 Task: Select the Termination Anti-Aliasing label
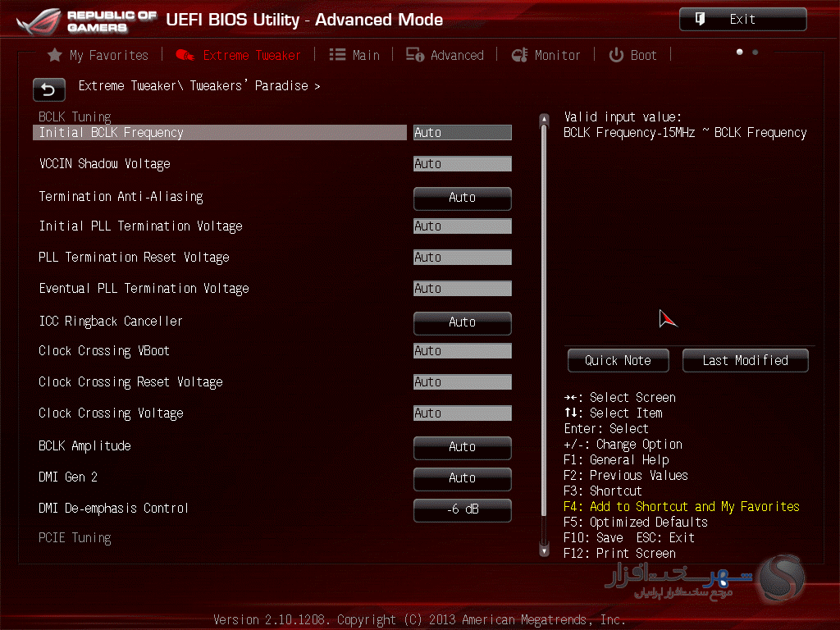point(121,197)
